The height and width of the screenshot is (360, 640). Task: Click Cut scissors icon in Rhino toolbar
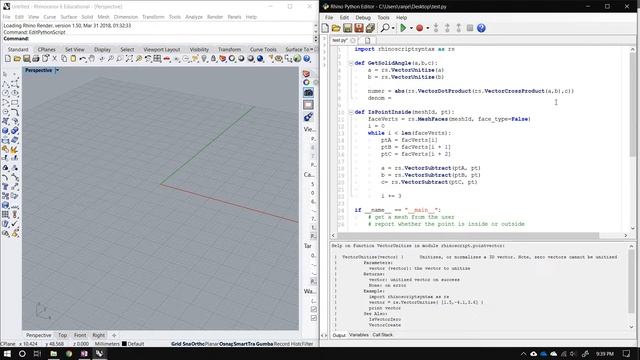[x=55, y=59]
